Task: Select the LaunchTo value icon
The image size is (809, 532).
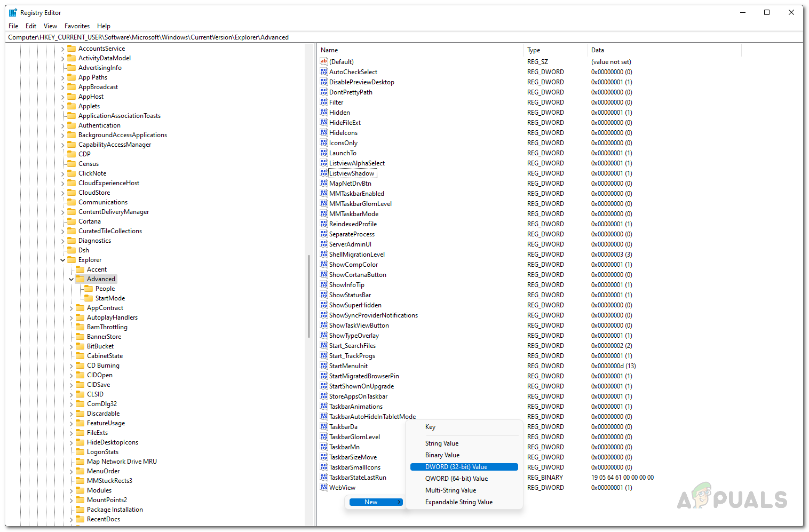Action: point(323,153)
